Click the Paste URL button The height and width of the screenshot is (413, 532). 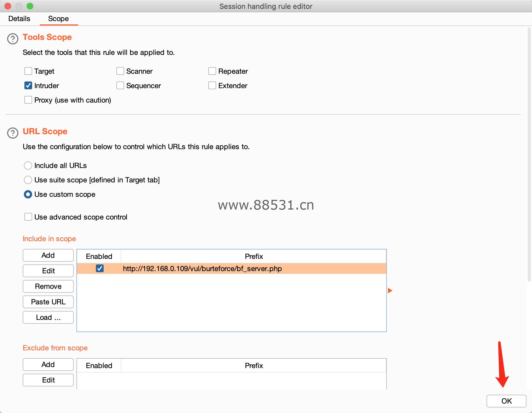click(48, 302)
